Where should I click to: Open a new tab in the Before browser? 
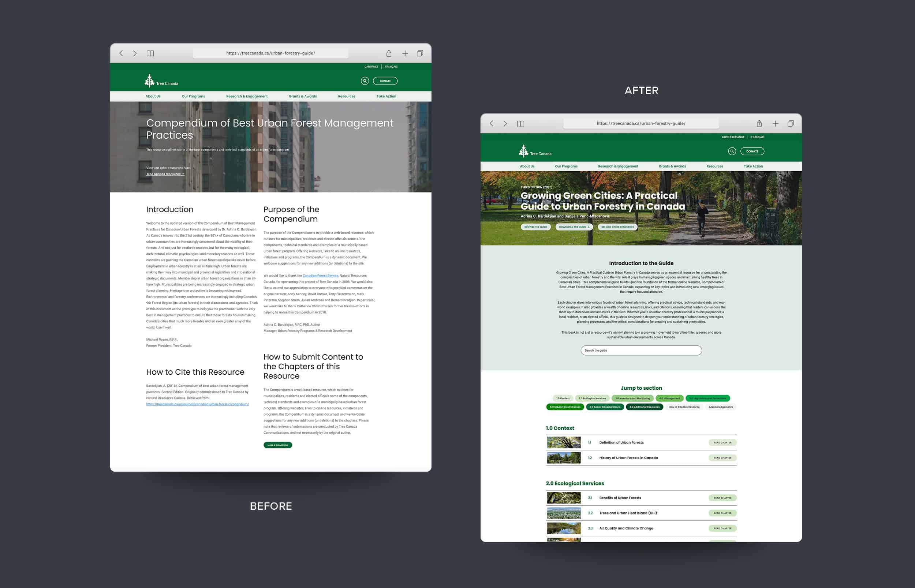(x=405, y=53)
